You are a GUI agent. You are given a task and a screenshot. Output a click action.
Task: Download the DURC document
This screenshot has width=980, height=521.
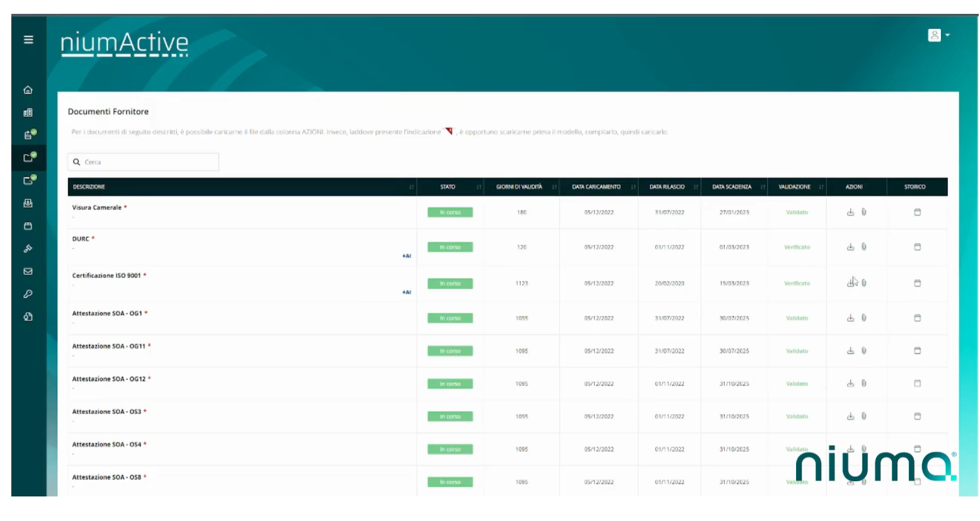(x=850, y=247)
